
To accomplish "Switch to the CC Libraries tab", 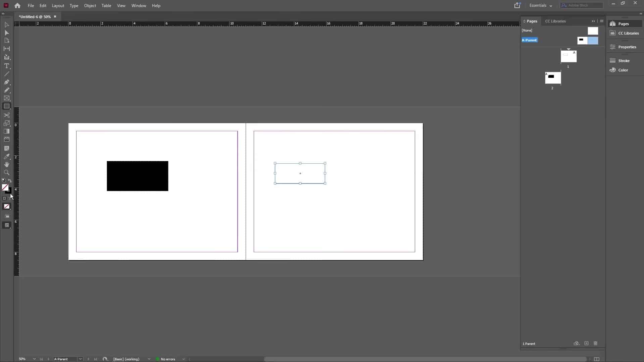I will [555, 21].
